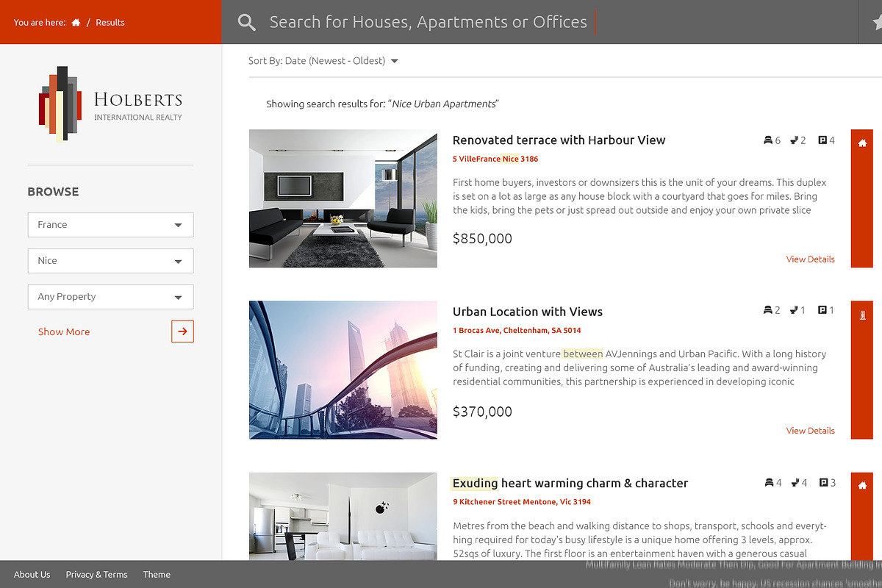The image size is (882, 588).
Task: Click the building icon on the Urban Location listing
Action: [x=862, y=315]
